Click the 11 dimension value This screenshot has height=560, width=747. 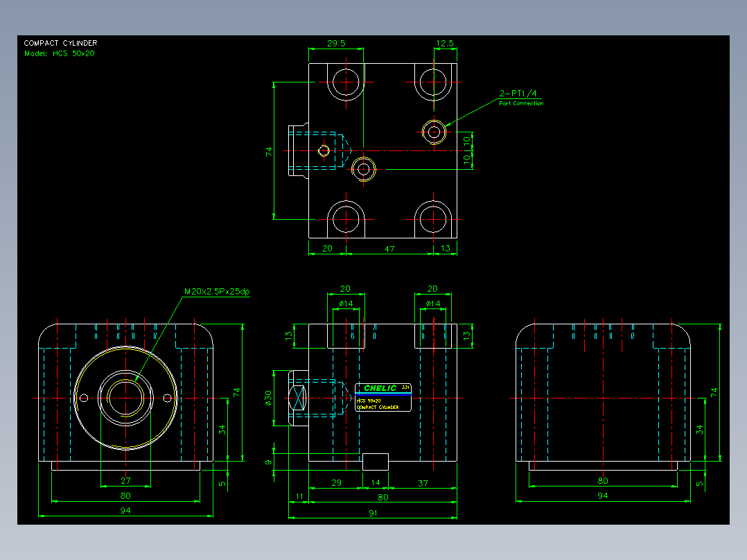click(x=299, y=497)
